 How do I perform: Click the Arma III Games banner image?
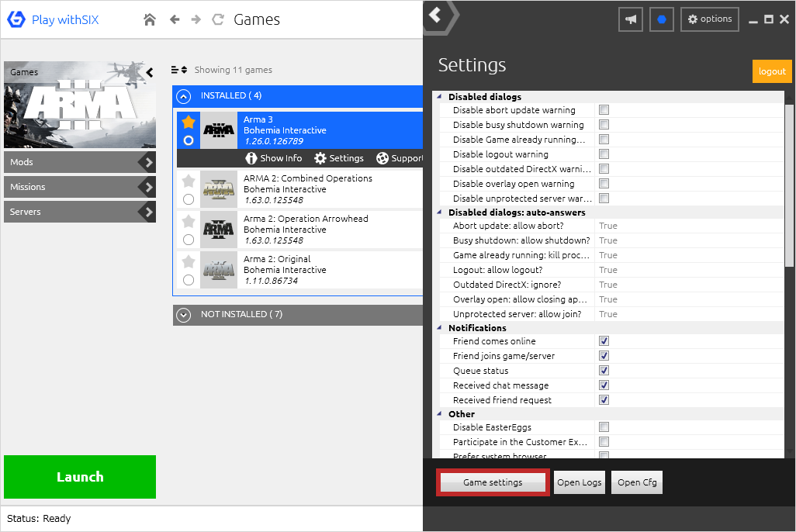[x=80, y=105]
